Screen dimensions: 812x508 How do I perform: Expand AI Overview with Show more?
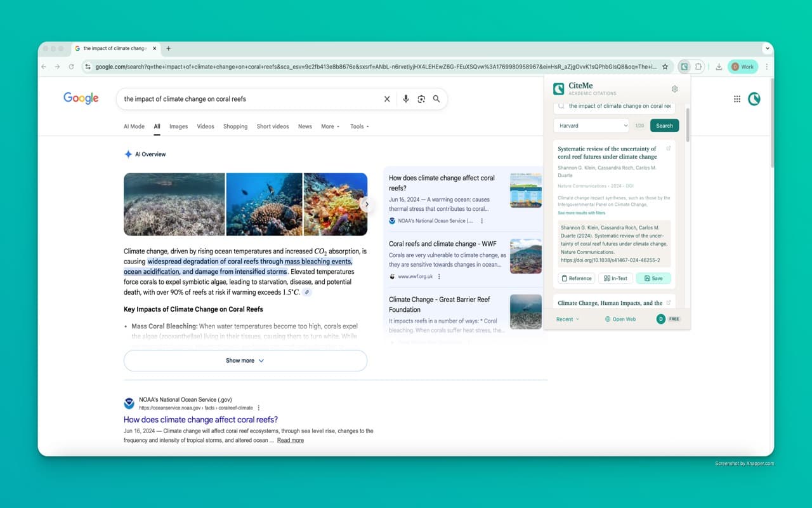tap(246, 361)
